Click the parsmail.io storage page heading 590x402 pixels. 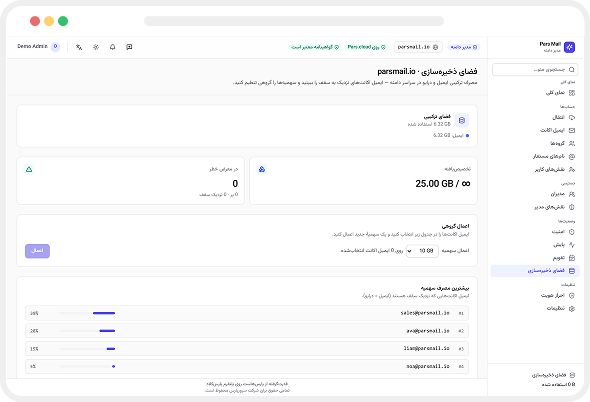[x=427, y=71]
